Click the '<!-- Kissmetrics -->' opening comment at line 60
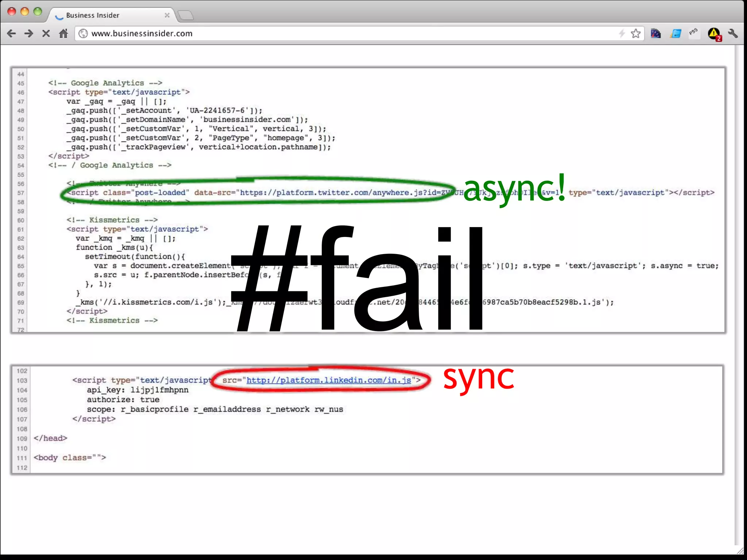 pyautogui.click(x=112, y=220)
